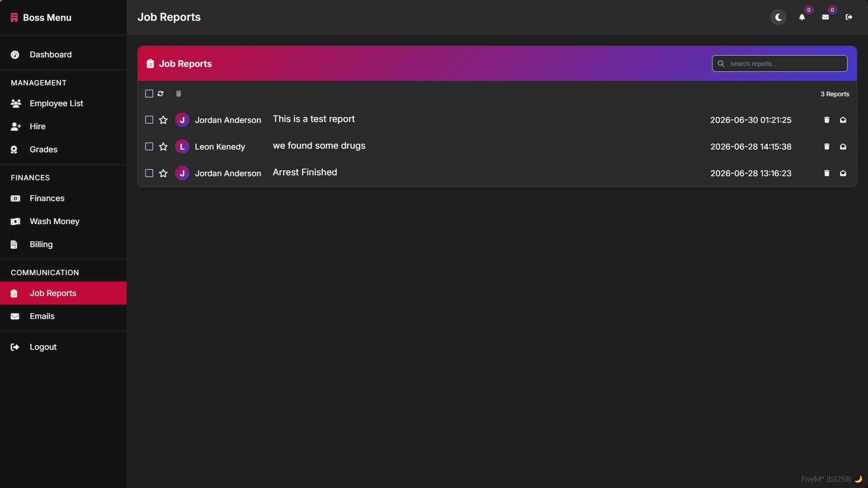Screen dimensions: 868x488
Task: Refresh the reports list
Action: tap(160, 94)
